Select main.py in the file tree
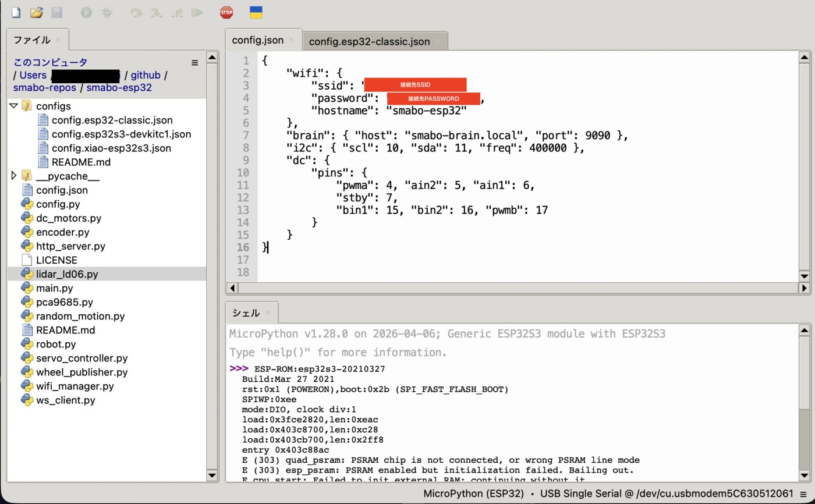Screen dimensions: 815x504 pos(55,288)
